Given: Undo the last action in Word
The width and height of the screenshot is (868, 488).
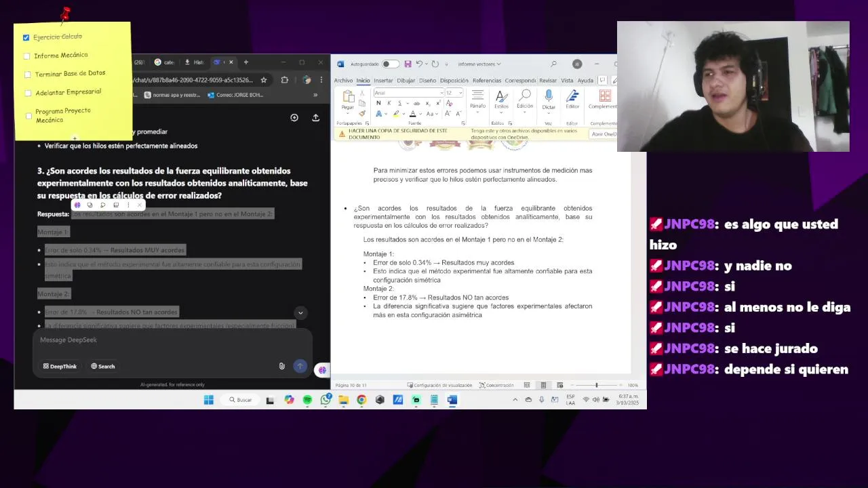Looking at the screenshot, I should 419,64.
